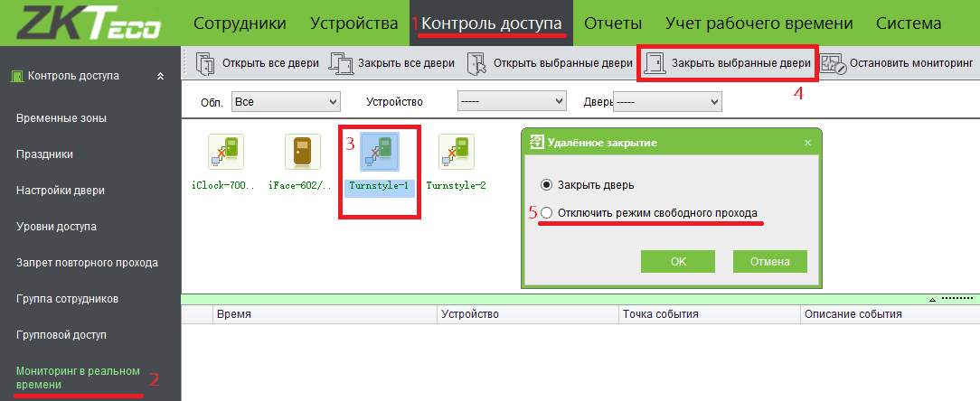Screen dimensions: 980x401
Task: Select the iClock-700 device icon
Action: click(x=226, y=152)
